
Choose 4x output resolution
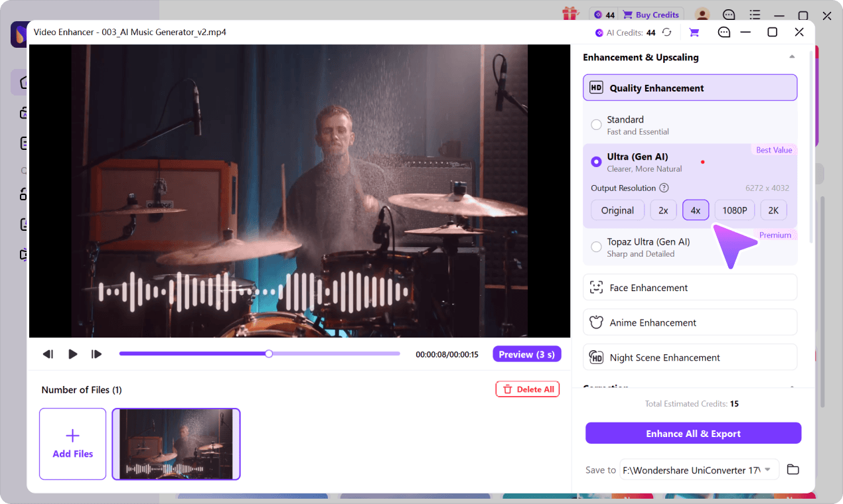pyautogui.click(x=696, y=210)
